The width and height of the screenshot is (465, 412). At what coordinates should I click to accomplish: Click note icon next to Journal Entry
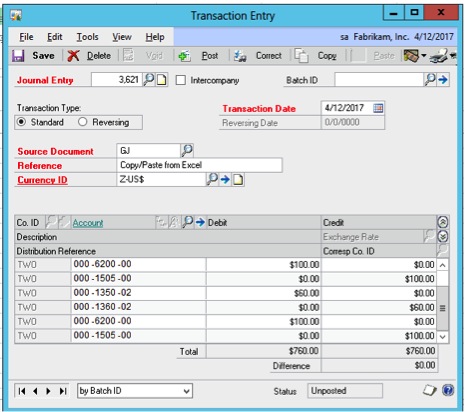162,80
